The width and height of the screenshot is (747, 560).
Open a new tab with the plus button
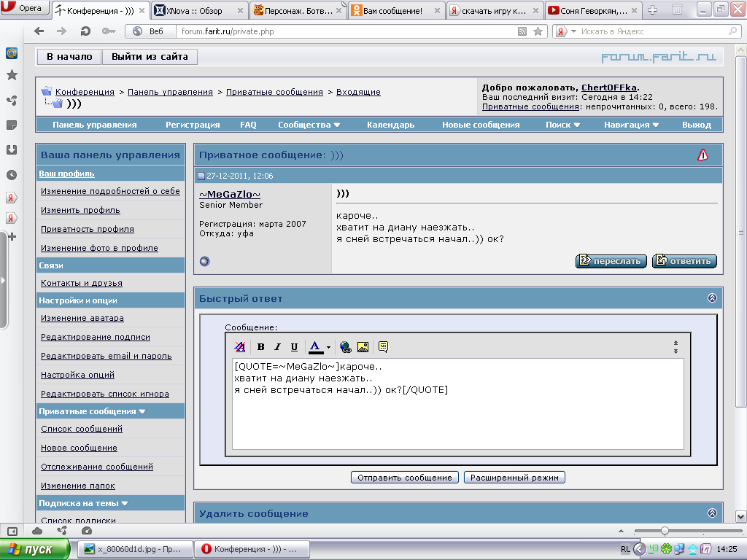[653, 10]
